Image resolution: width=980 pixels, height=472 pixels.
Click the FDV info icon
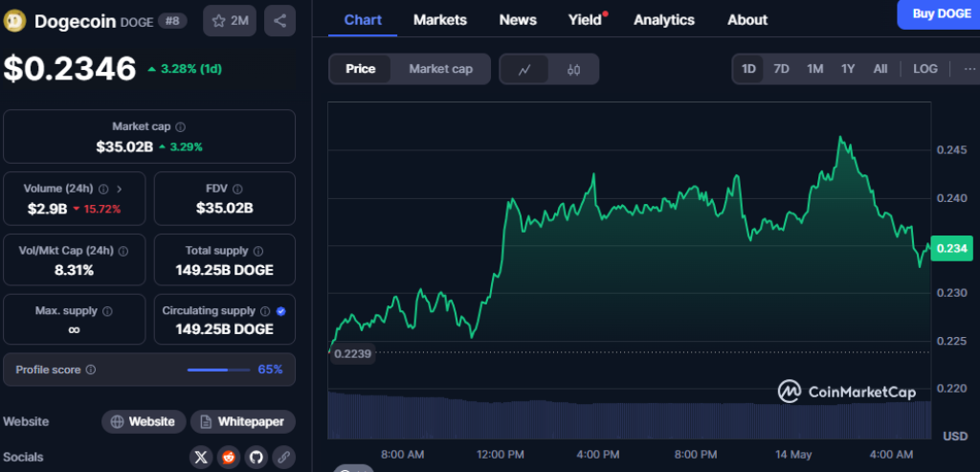click(x=237, y=189)
